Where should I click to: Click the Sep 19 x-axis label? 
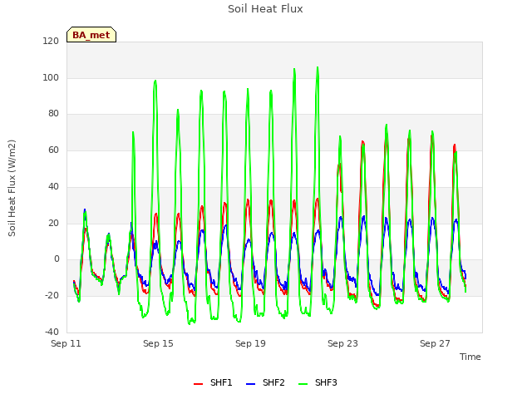pyautogui.click(x=250, y=343)
